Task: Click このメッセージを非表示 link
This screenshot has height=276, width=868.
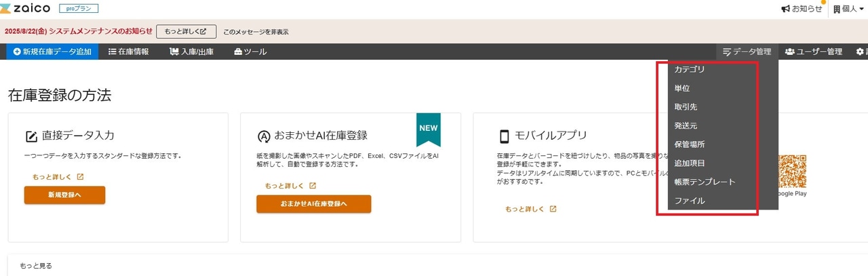Action: 256,32
